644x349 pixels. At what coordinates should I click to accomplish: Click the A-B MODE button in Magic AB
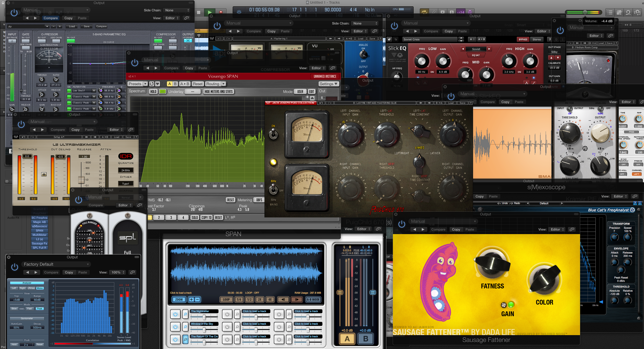(313, 300)
